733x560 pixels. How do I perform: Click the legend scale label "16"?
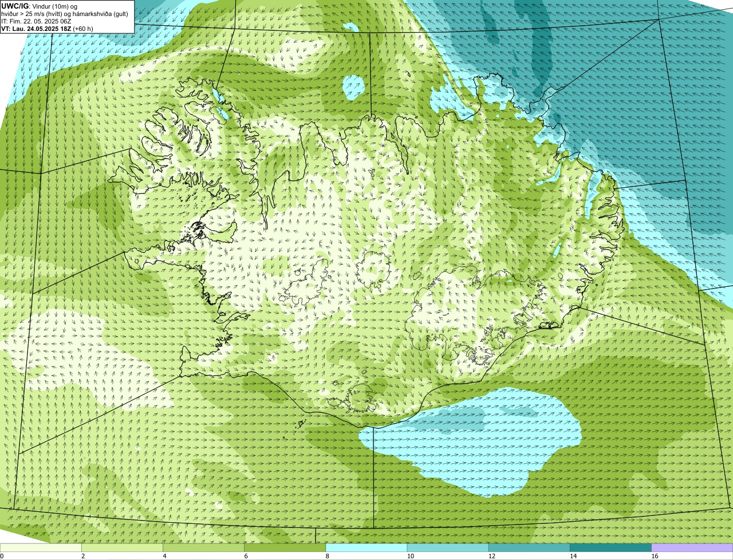tap(654, 556)
